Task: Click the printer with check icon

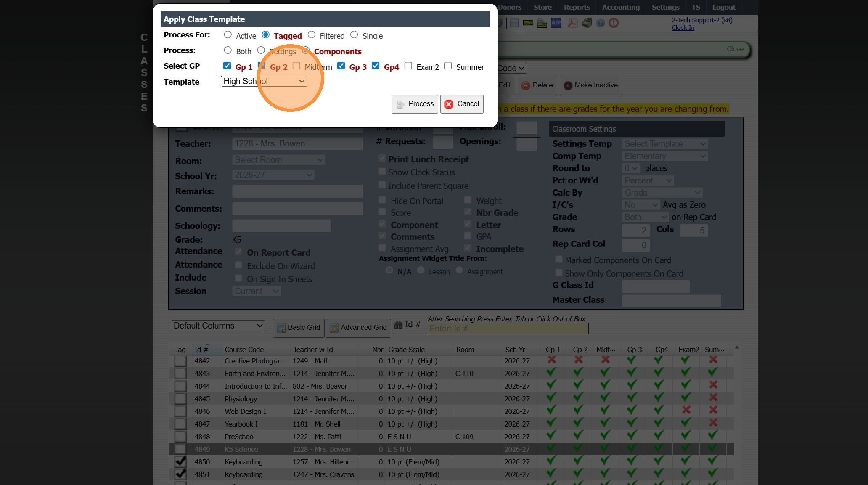Action: 542,23
